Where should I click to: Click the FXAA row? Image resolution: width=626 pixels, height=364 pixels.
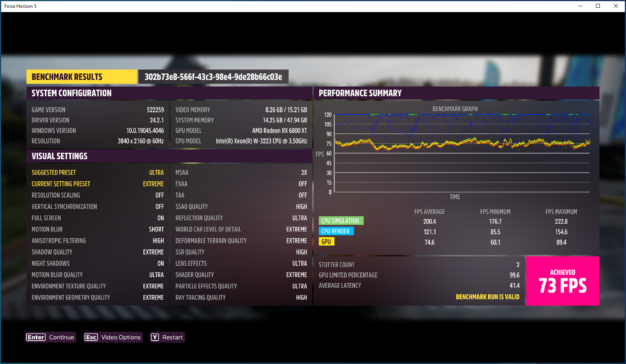(241, 184)
